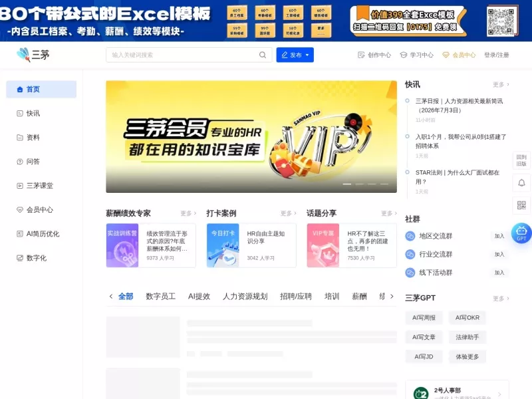This screenshot has width=532, height=399.
Task: Select the second carousel indicator dash
Action: tap(359, 184)
